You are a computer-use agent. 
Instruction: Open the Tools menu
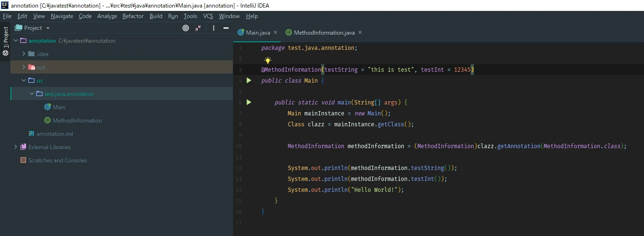click(190, 16)
